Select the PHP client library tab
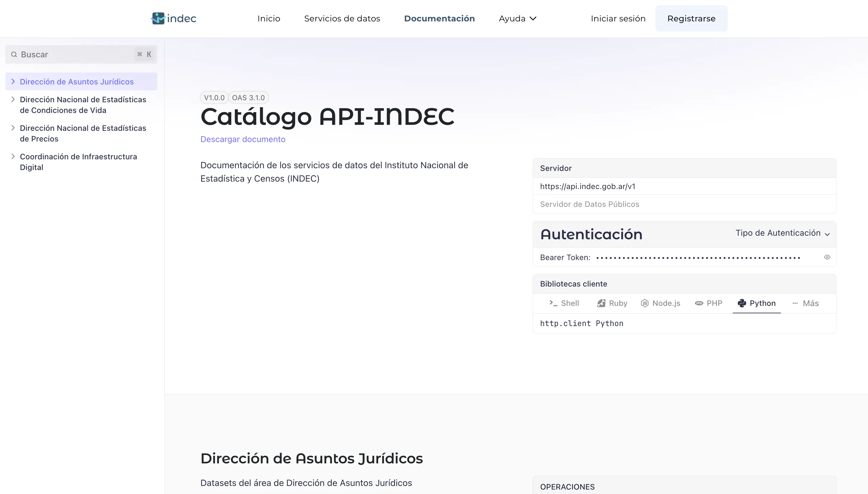 (x=708, y=303)
